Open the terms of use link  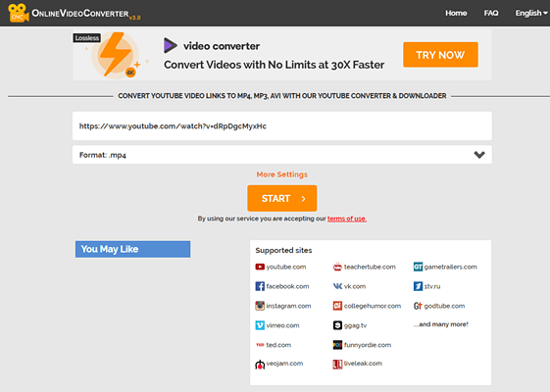[347, 219]
